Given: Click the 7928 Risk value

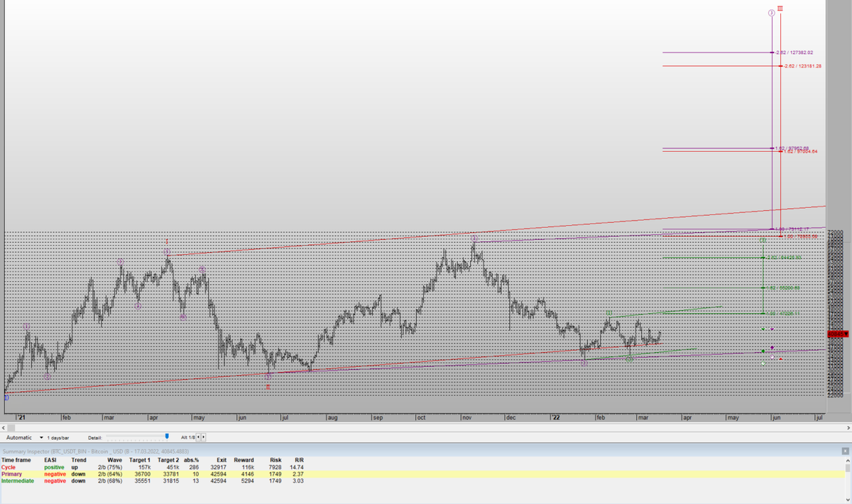Looking at the screenshot, I should click(275, 468).
